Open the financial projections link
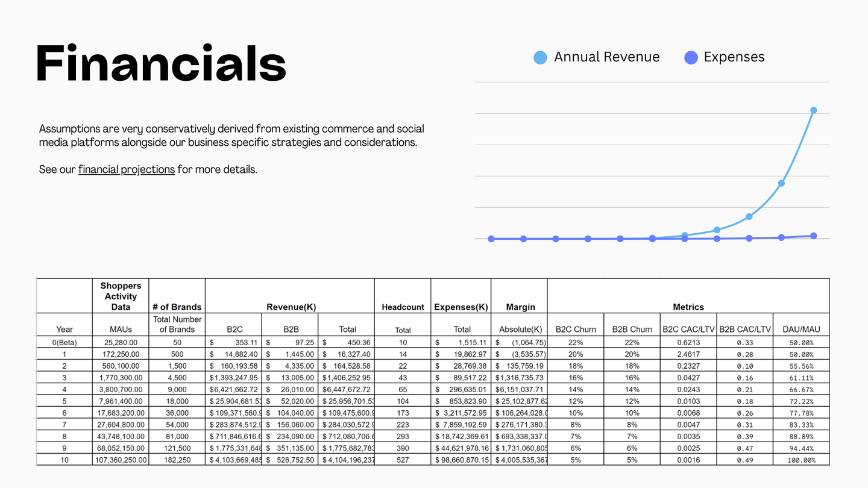 tap(126, 169)
